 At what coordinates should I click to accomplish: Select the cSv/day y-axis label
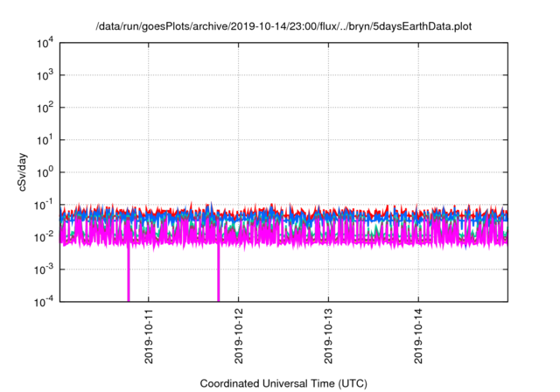tap(22, 172)
